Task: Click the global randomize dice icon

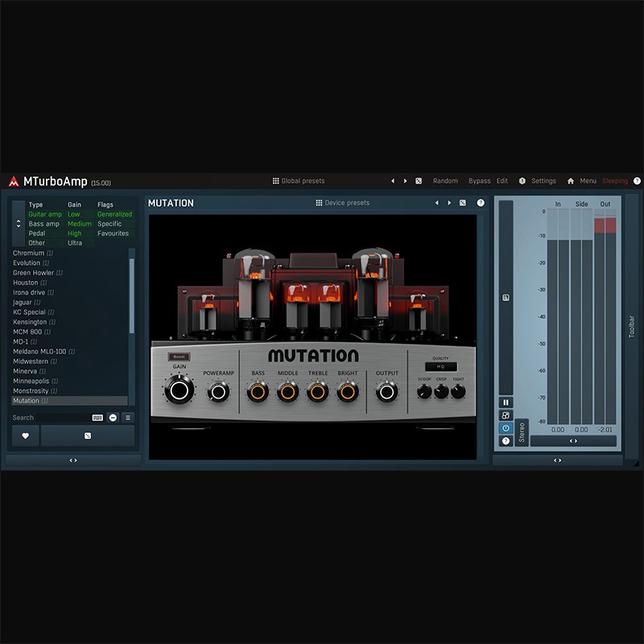Action: point(419,180)
